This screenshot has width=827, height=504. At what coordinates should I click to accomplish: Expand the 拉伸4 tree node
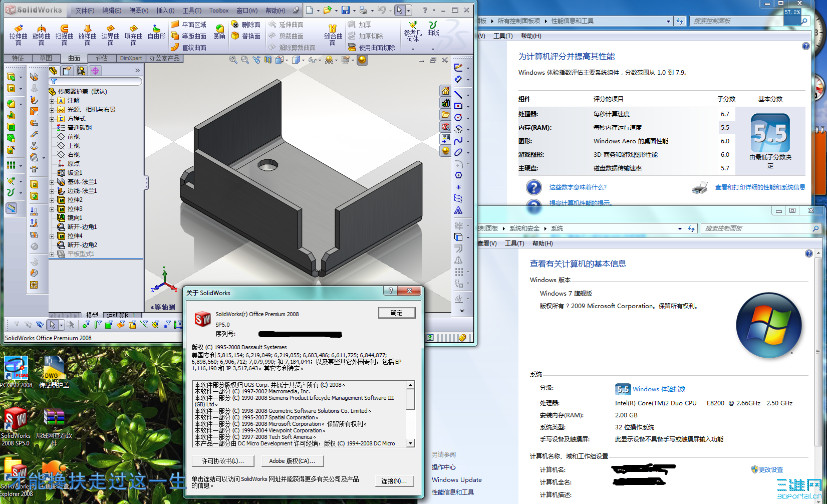click(x=52, y=236)
